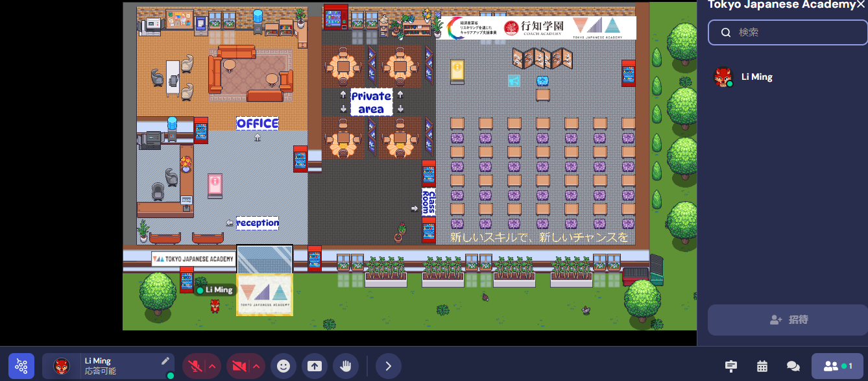Turn on the camera
868x381 pixels.
tap(237, 366)
